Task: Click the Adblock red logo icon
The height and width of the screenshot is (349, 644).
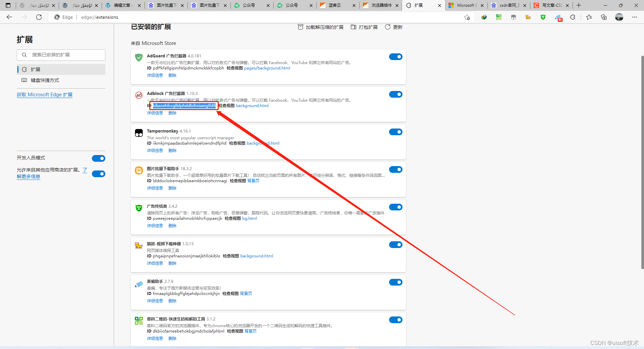Action: (x=139, y=95)
